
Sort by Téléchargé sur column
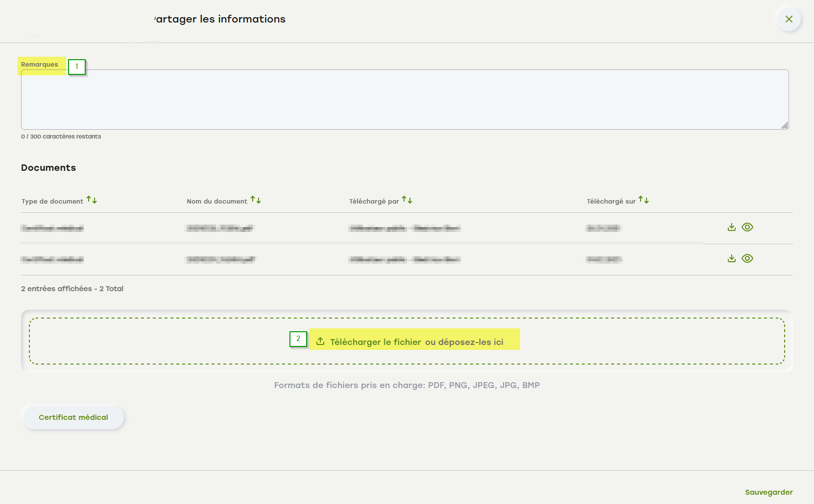[x=644, y=200]
